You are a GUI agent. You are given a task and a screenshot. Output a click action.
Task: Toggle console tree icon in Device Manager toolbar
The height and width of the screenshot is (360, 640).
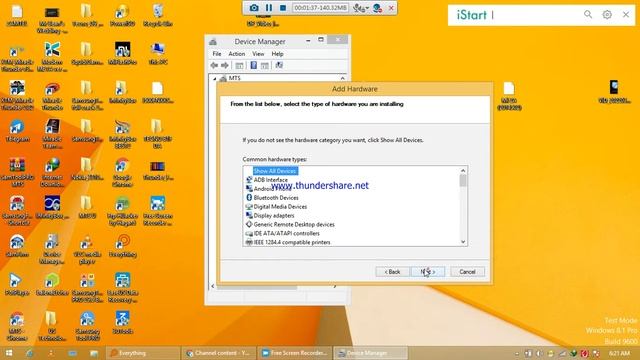(240, 65)
